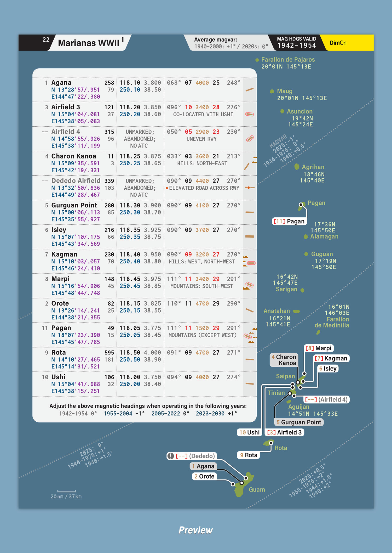Select the Marpi row runway and mountain icon
Screen dimensions: 392x553
[x=249, y=285]
